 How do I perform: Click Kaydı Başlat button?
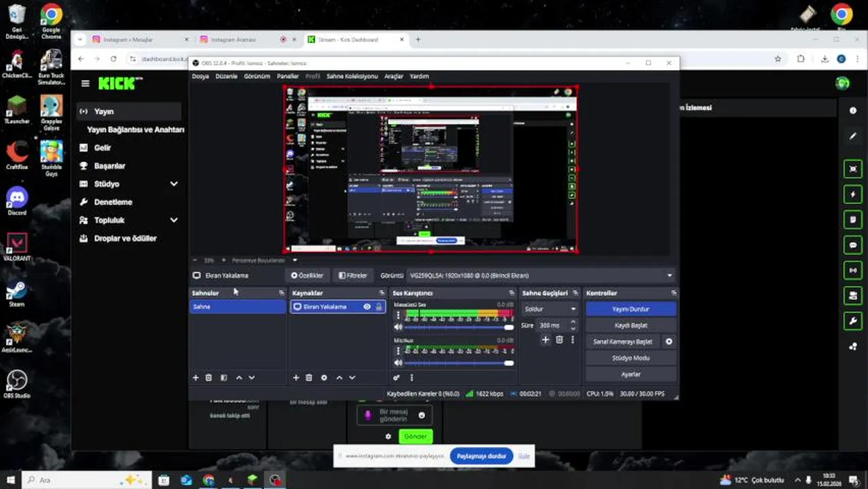coord(631,325)
